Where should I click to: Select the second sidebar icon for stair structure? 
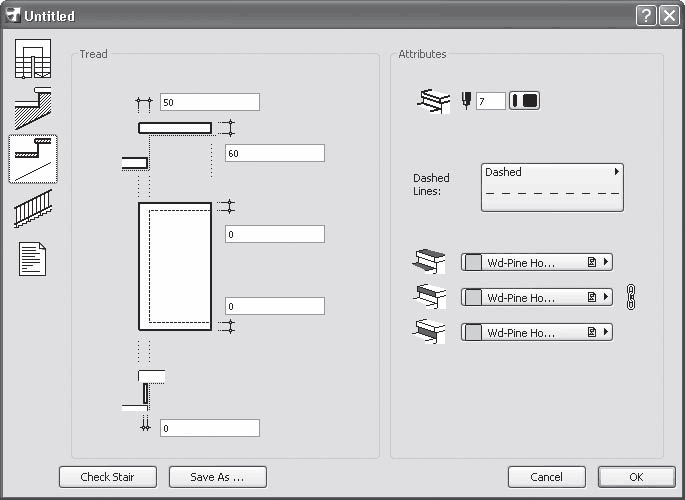[x=33, y=108]
